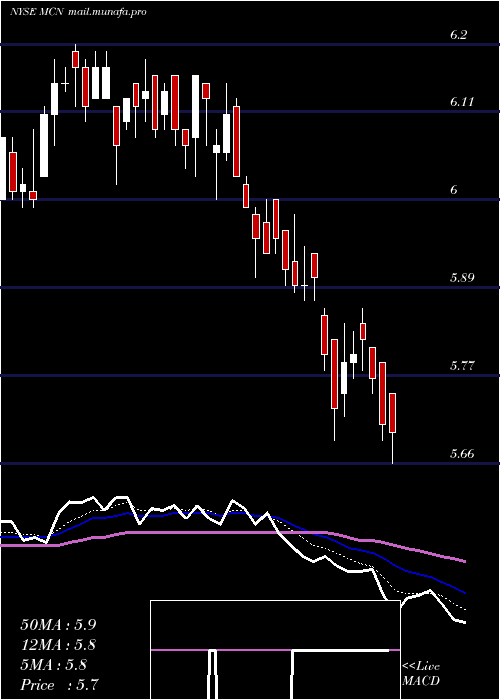This screenshot has height=700, width=500.
Task: Click the 5MA : 5.8 value
Action: (55, 665)
